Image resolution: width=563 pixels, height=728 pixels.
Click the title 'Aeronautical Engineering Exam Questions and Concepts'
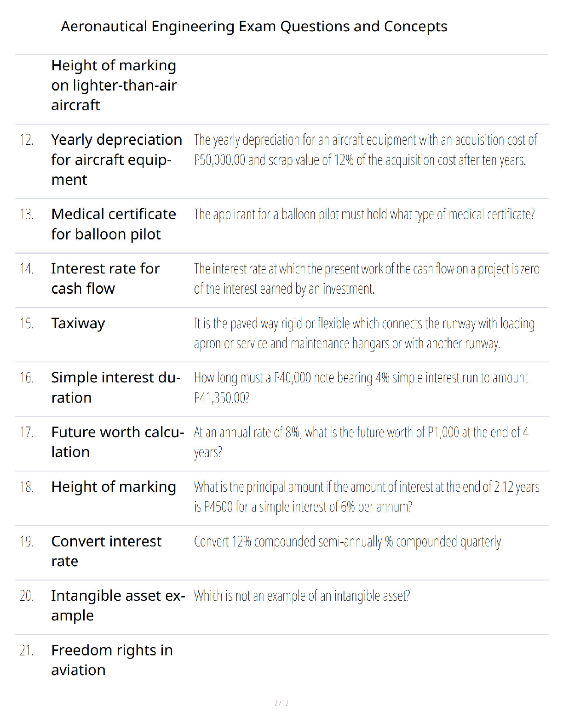tap(254, 27)
